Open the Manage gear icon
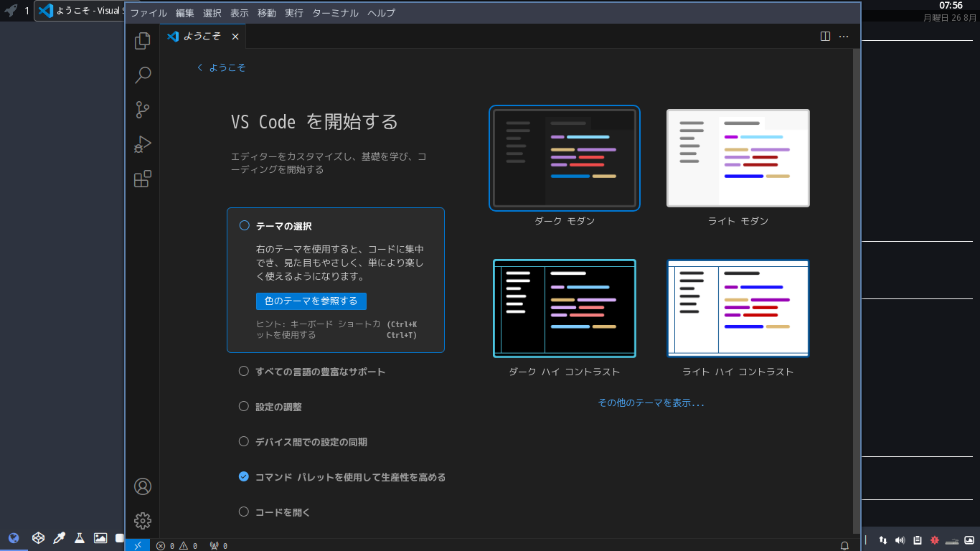Image resolution: width=980 pixels, height=551 pixels. click(141, 520)
